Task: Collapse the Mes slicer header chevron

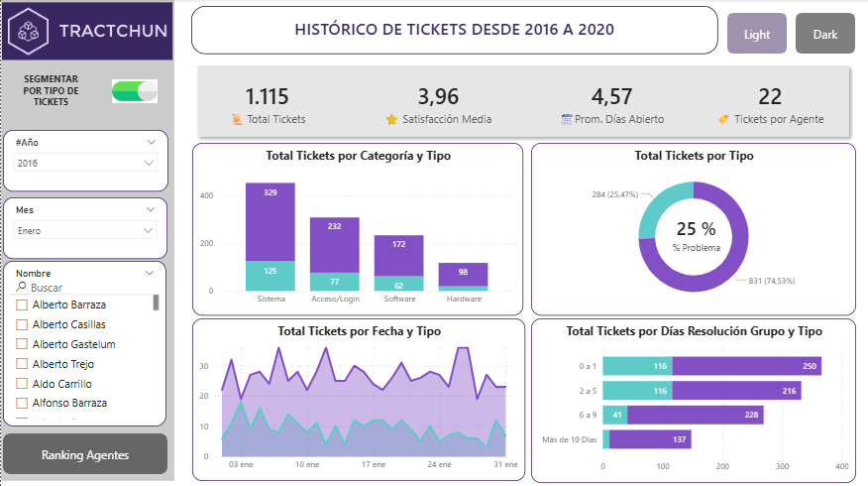Action: 151,209
